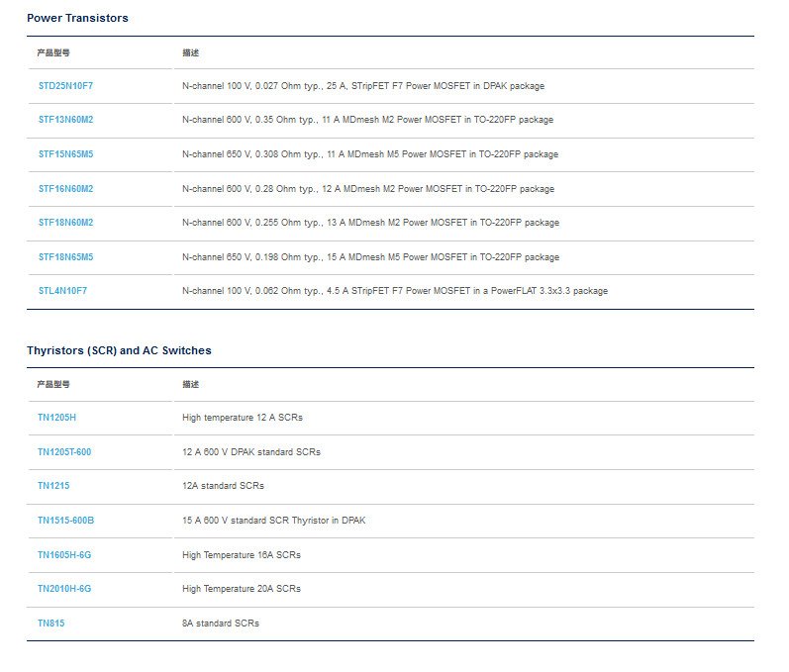Select 'High Temperature 16A SCRs' description
Viewport: 789px width, 672px height.
tap(242, 555)
